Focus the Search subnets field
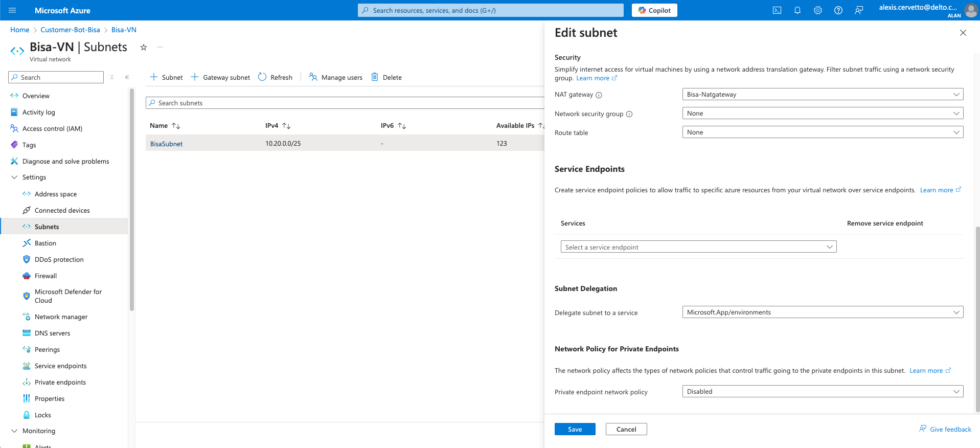The height and width of the screenshot is (448, 980). [345, 103]
